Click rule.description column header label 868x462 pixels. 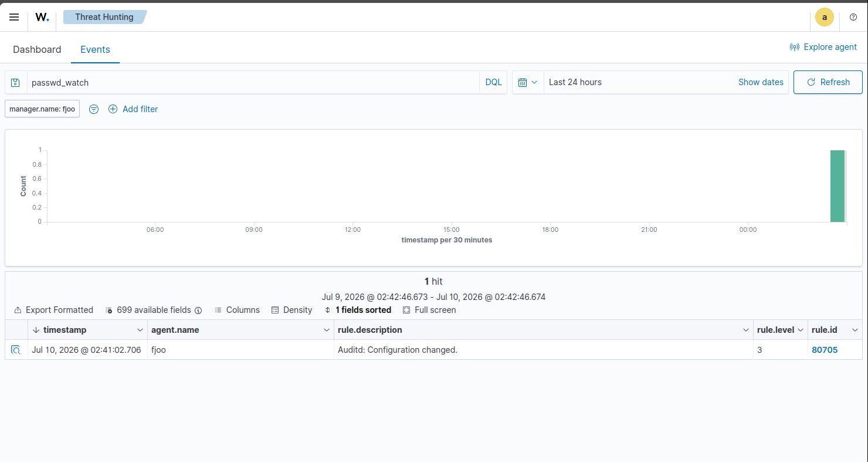click(x=370, y=330)
